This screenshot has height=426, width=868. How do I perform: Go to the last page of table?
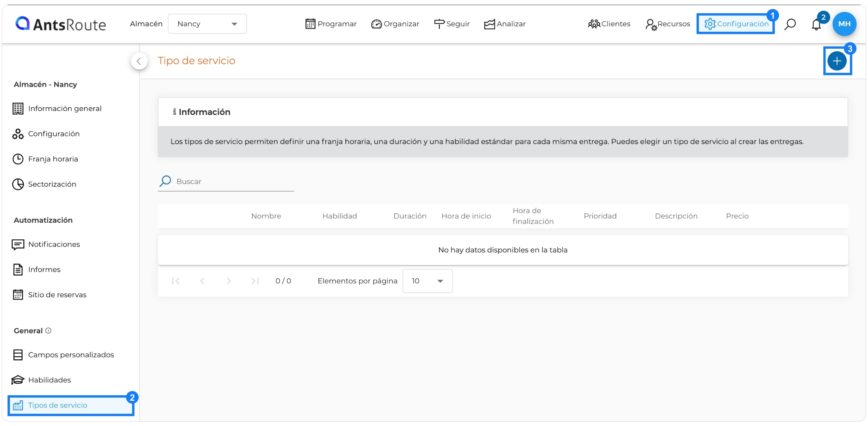click(255, 281)
